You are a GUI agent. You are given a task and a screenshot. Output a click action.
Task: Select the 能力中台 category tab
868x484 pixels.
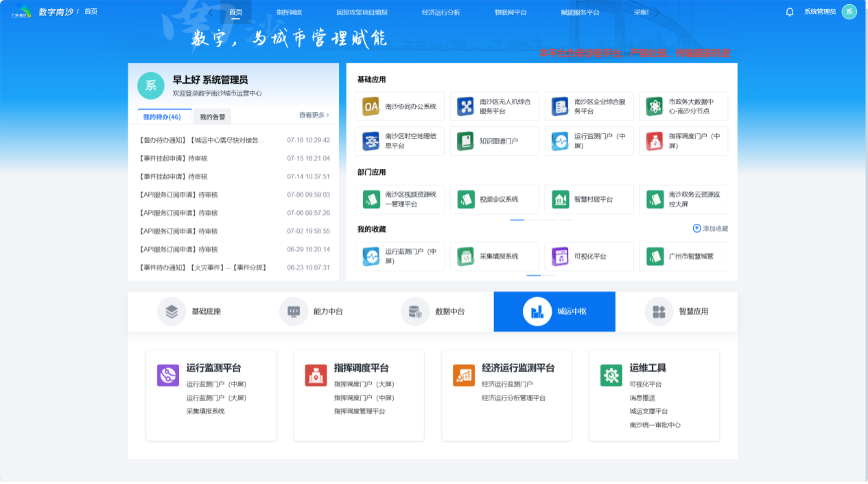click(x=311, y=312)
